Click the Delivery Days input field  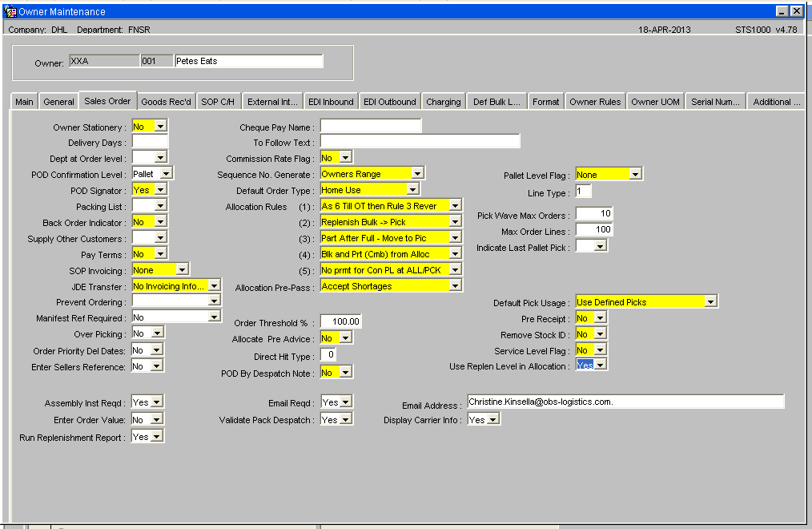click(x=151, y=142)
